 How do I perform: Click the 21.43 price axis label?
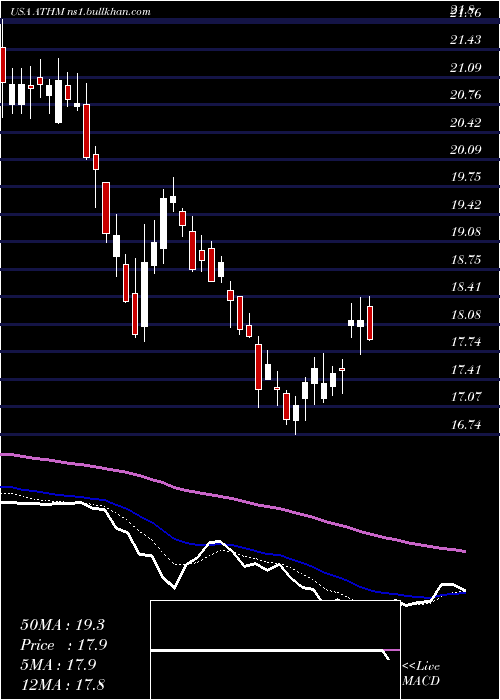466,40
